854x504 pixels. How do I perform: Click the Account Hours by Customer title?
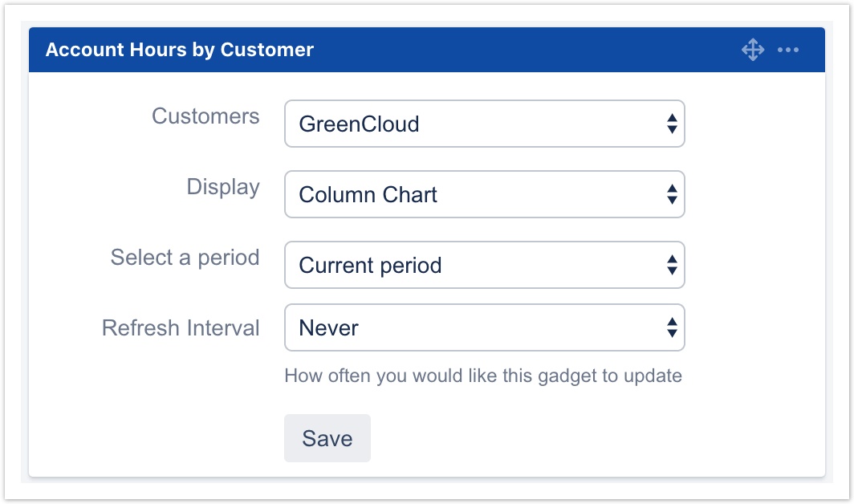coord(180,50)
